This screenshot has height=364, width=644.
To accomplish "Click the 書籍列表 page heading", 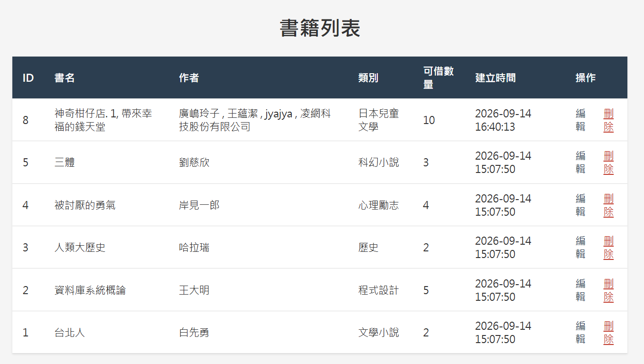I will click(x=320, y=28).
